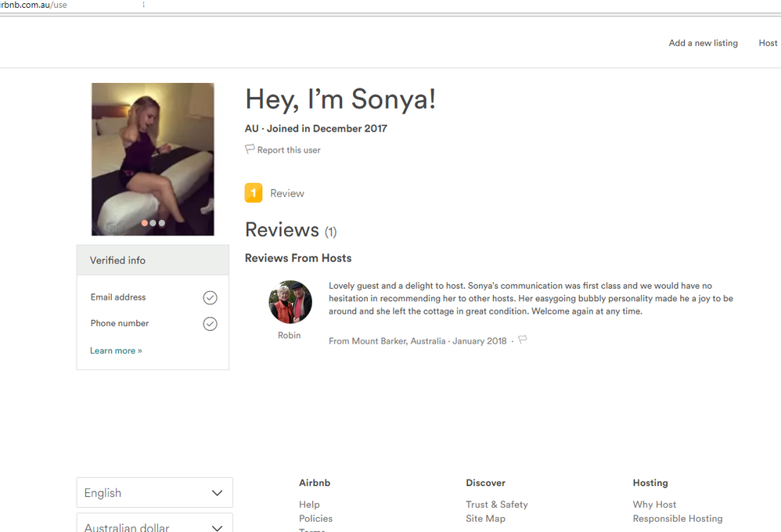Screen dimensions: 781x532
Task: Select the third photo carousel dot
Action: (x=162, y=223)
